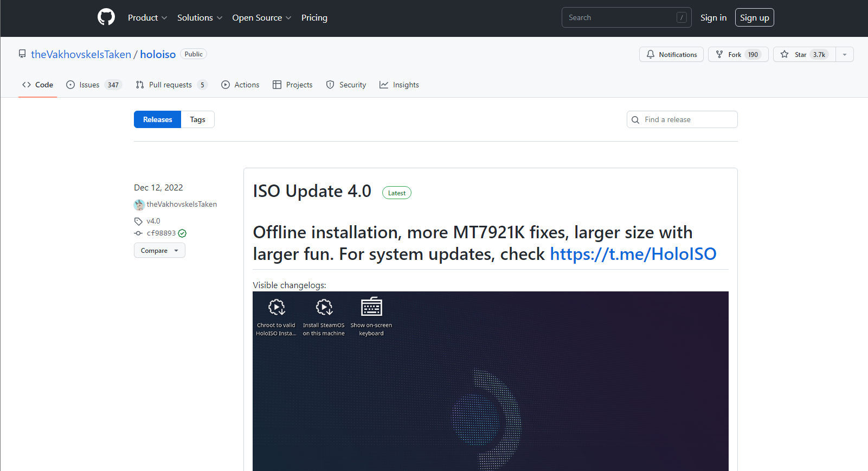868x471 pixels.
Task: Select the Tags tab button
Action: tap(197, 119)
